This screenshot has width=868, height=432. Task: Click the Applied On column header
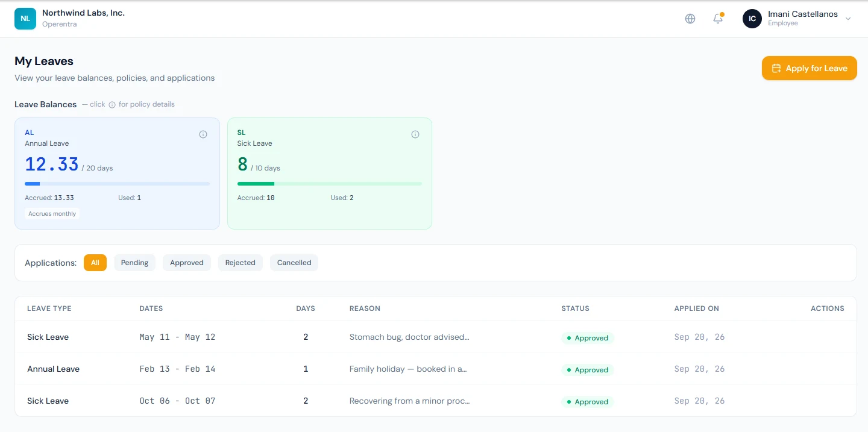click(697, 308)
